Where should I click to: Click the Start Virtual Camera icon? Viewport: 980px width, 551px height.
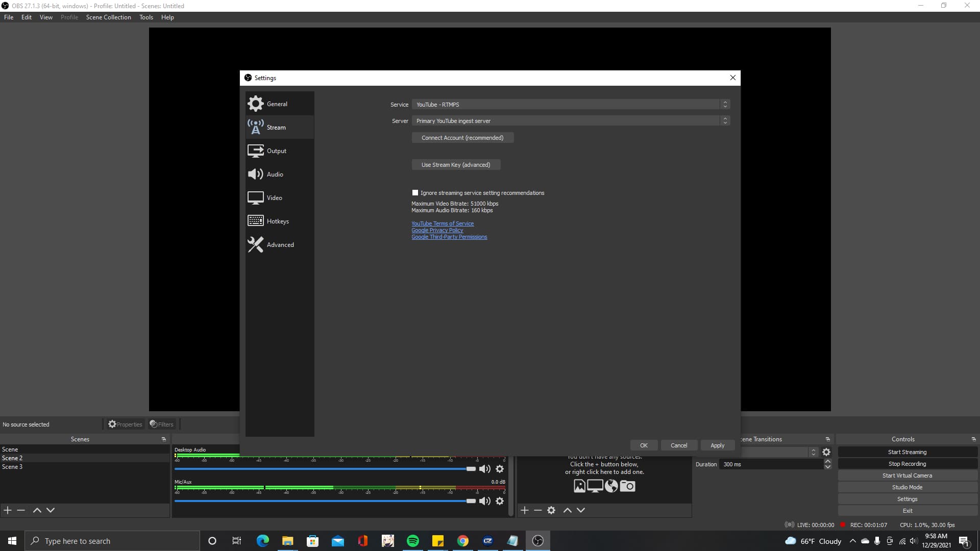click(x=908, y=475)
